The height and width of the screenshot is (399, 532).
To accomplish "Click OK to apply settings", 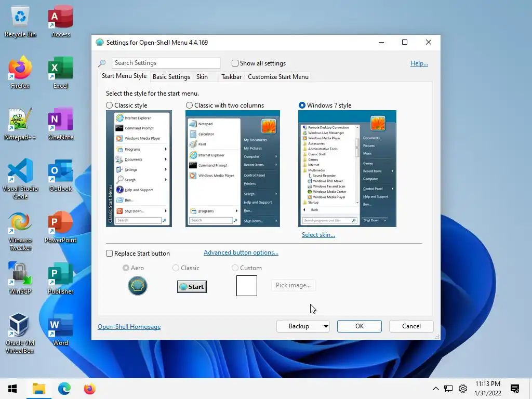I will [360, 326].
